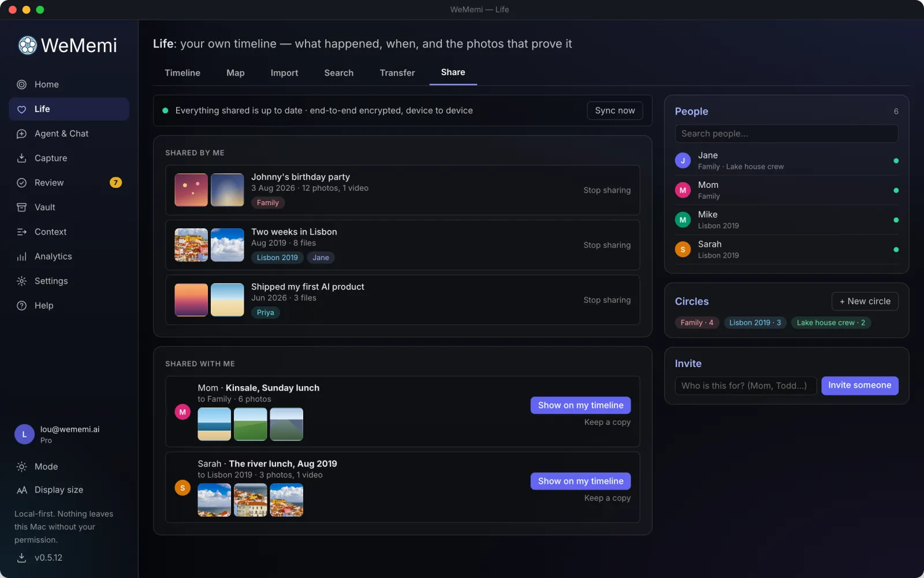Switch to the Timeline tab
Image resolution: width=924 pixels, height=578 pixels.
pos(182,73)
